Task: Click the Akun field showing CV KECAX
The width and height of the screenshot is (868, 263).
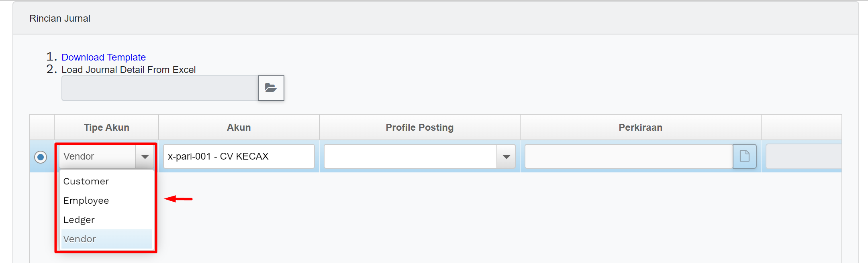Action: 239,156
